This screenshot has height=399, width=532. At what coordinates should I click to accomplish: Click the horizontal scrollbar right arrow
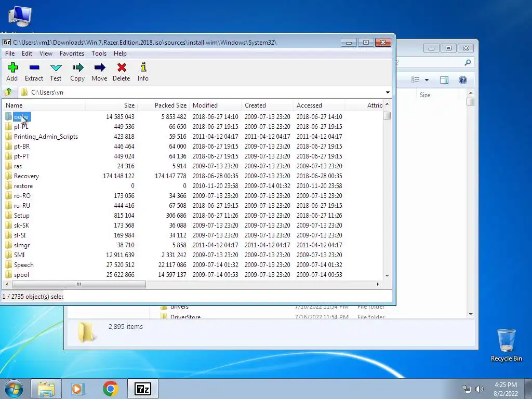tap(378, 284)
